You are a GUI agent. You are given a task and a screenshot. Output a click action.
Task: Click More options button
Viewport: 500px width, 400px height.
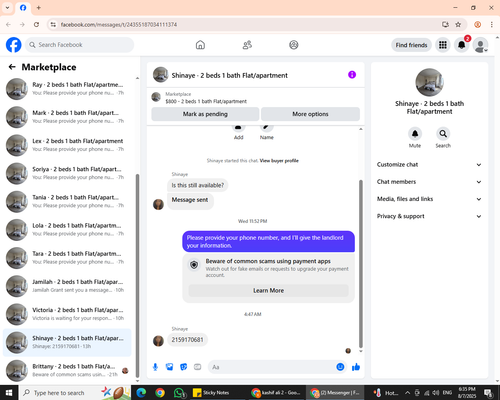pyautogui.click(x=310, y=114)
